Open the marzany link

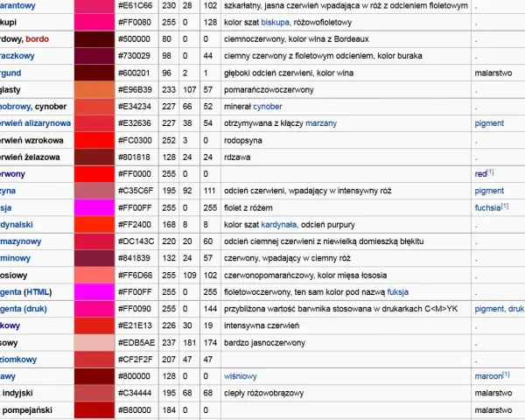[321, 123]
